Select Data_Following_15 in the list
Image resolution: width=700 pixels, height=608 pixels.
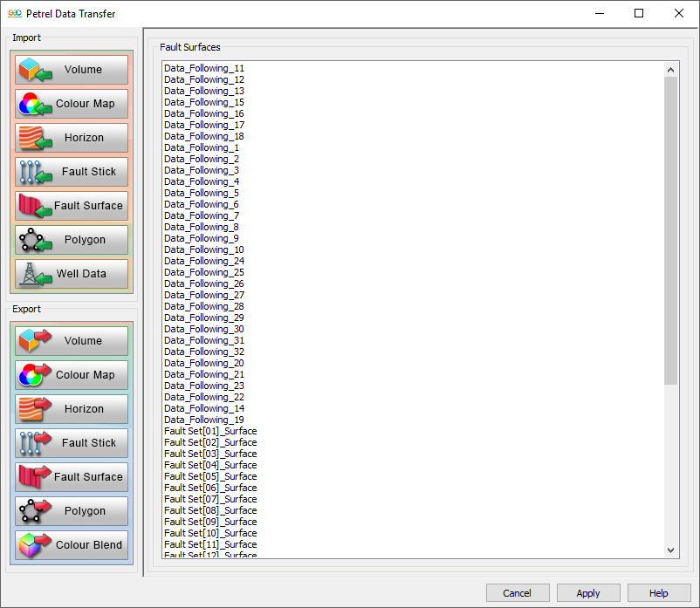pyautogui.click(x=204, y=102)
